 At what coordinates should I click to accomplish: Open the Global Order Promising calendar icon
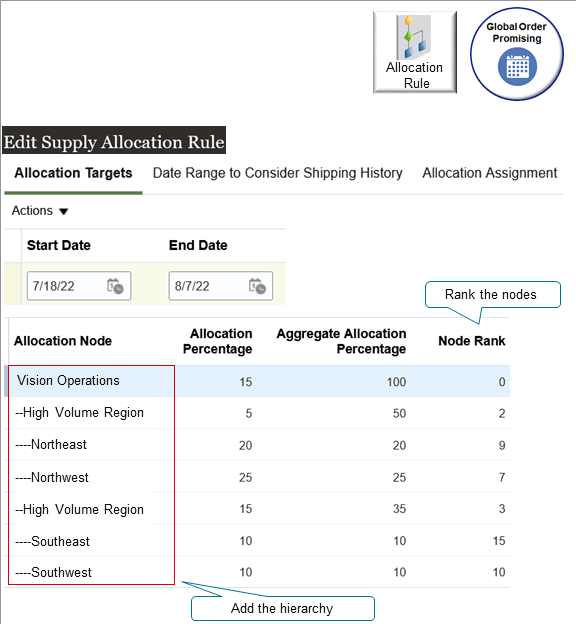[x=517, y=67]
